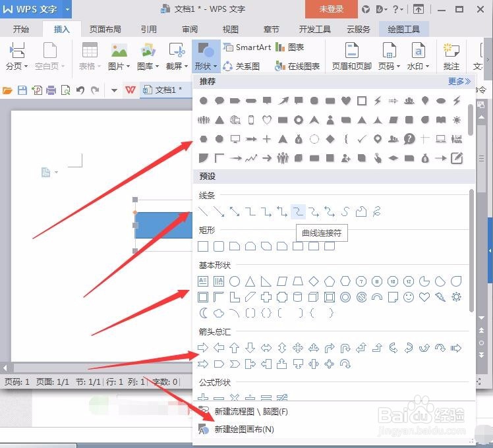The image size is (493, 448).
Task: Switch to the 引用 tab
Action: 148,30
